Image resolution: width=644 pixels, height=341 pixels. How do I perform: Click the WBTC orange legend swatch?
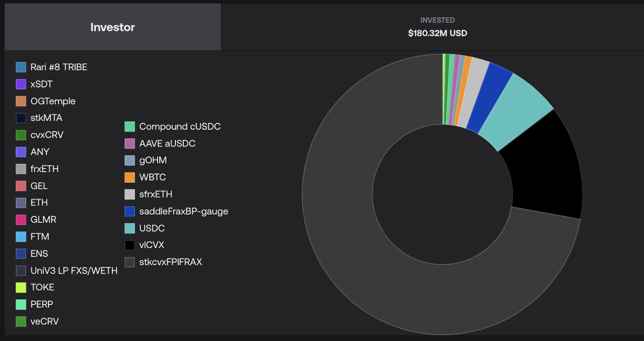tap(130, 178)
